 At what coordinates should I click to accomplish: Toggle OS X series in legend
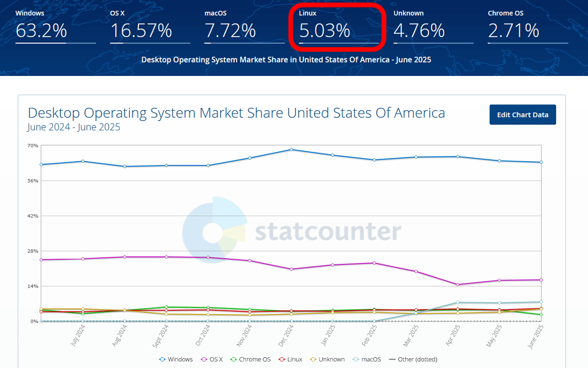point(212,359)
